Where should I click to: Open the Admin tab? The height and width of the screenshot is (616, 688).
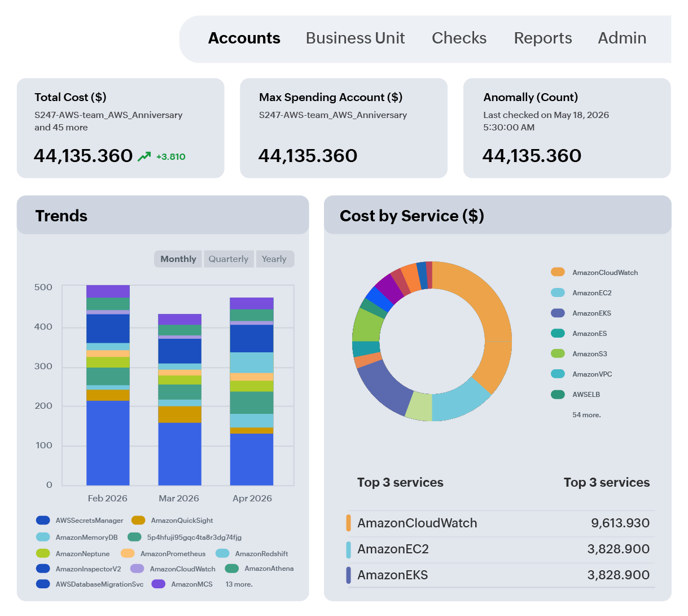(622, 38)
